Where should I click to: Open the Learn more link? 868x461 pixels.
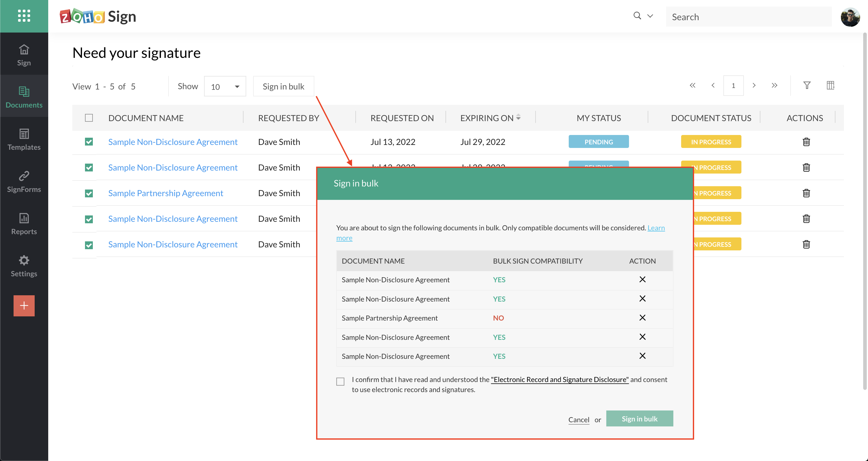click(656, 228)
